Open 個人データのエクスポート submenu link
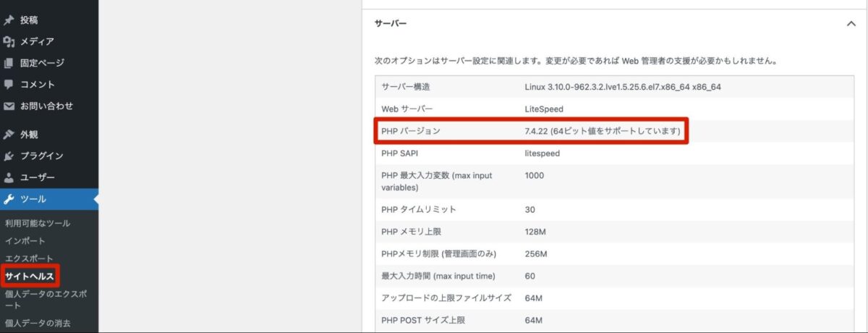 click(46, 300)
